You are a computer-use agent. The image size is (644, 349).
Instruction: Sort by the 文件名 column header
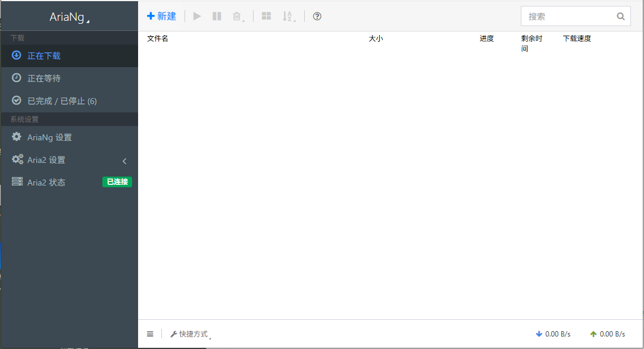pos(156,38)
